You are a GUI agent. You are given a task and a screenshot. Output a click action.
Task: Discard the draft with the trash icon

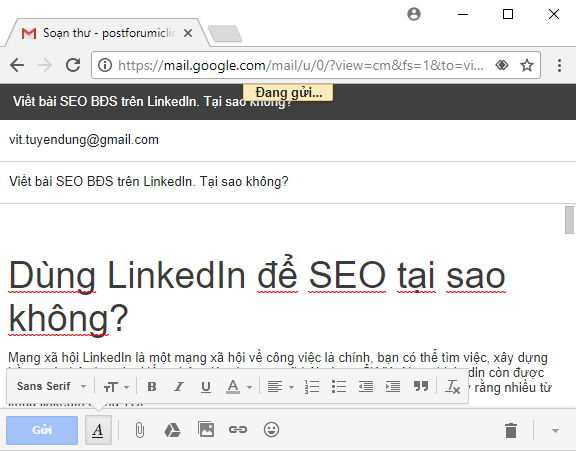pyautogui.click(x=511, y=430)
